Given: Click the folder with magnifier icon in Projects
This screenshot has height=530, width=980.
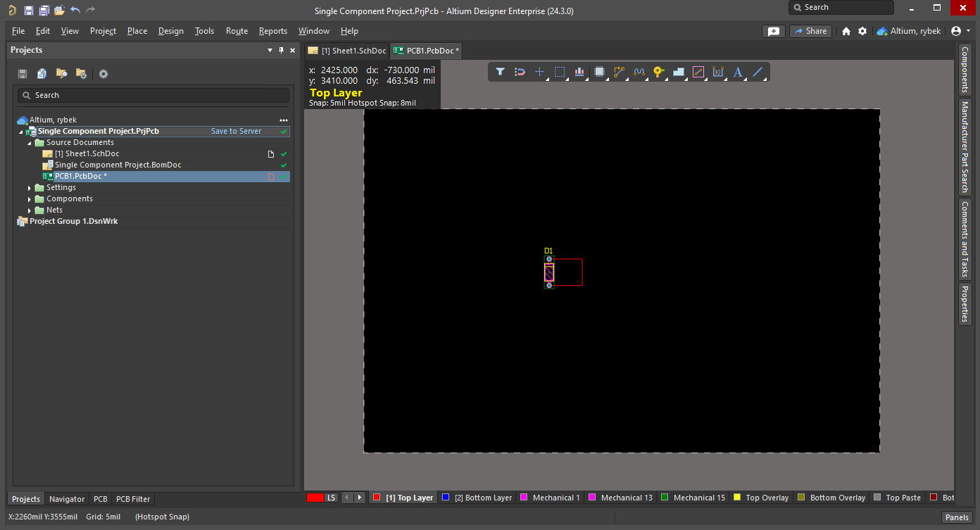Looking at the screenshot, I should 62,74.
